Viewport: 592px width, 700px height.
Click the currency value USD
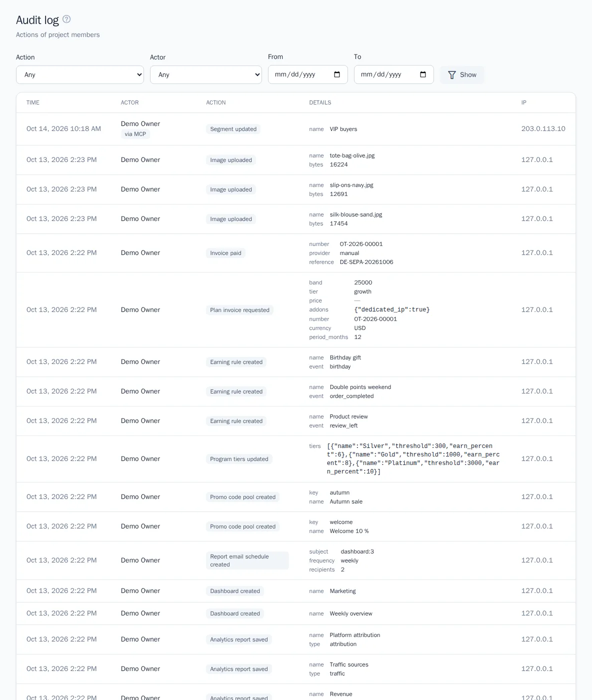click(360, 328)
